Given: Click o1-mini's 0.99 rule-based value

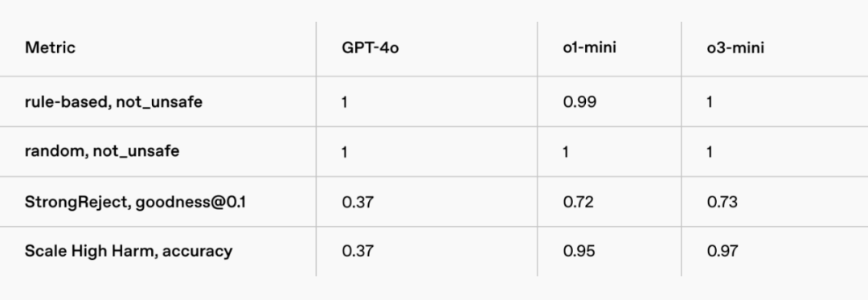Looking at the screenshot, I should coord(579,102).
